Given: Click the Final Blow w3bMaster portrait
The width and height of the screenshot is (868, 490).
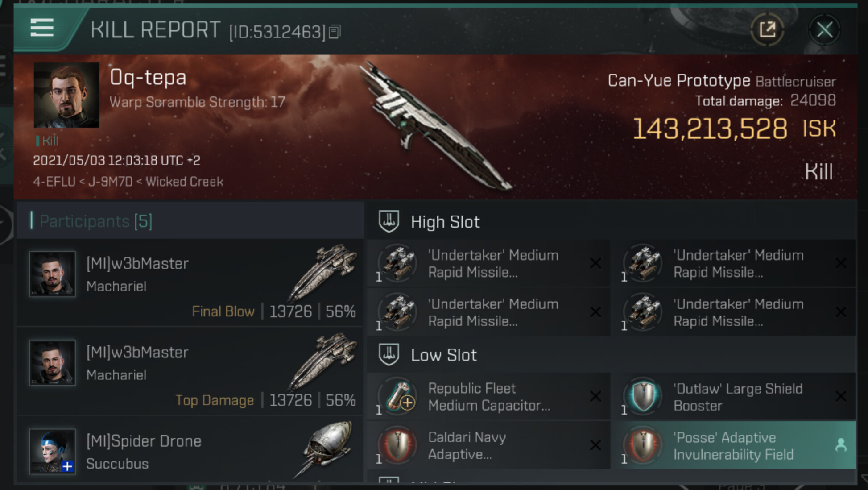Looking at the screenshot, I should 53,274.
